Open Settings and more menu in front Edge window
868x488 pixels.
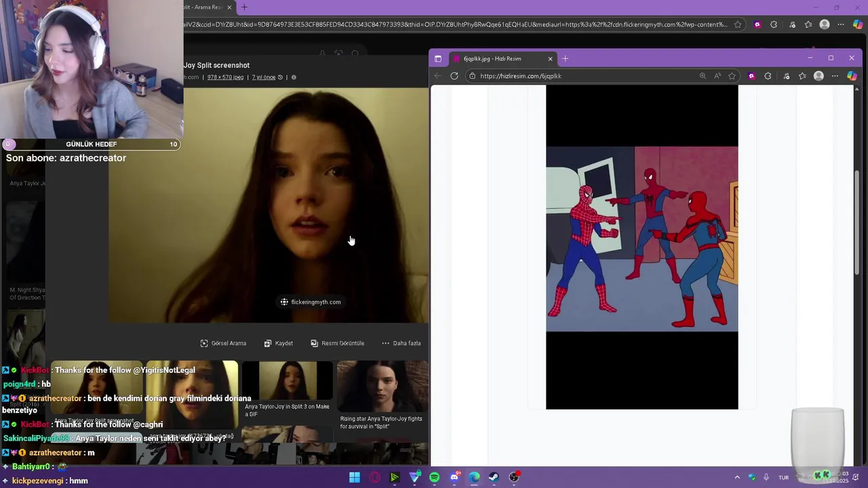click(835, 76)
